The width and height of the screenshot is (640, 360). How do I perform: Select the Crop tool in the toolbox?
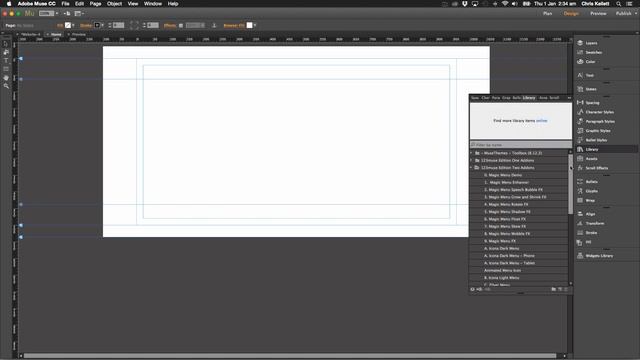pyautogui.click(x=6, y=52)
